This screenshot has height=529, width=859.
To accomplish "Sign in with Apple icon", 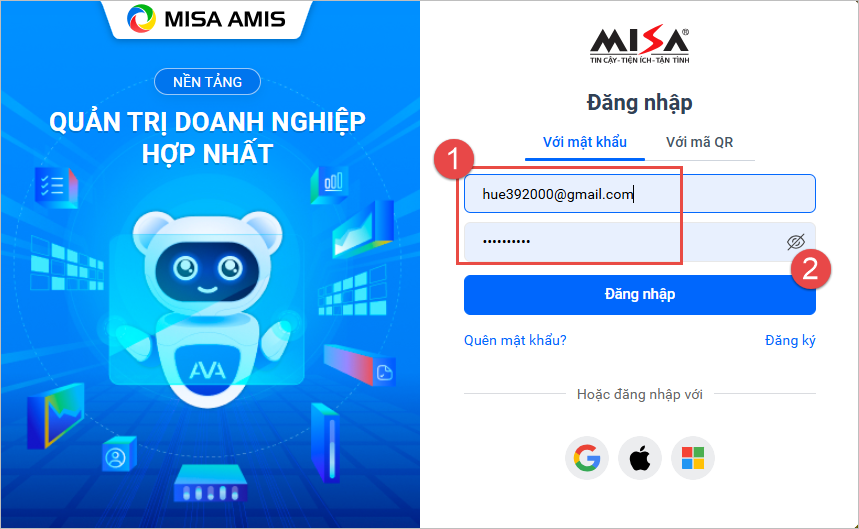I will [640, 458].
